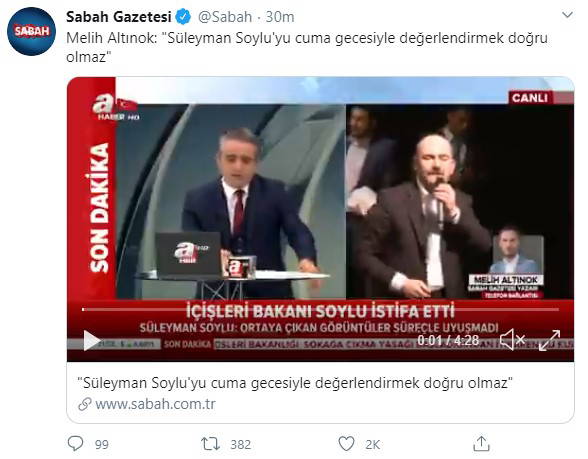This screenshot has width=588, height=459.
Task: Click the 30m tweet timestamp
Action: point(280,17)
